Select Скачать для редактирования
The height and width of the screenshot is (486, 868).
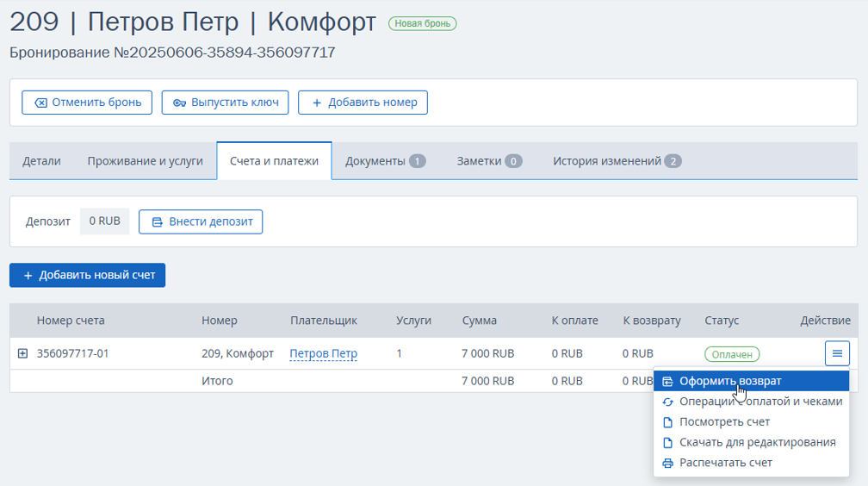pos(751,442)
